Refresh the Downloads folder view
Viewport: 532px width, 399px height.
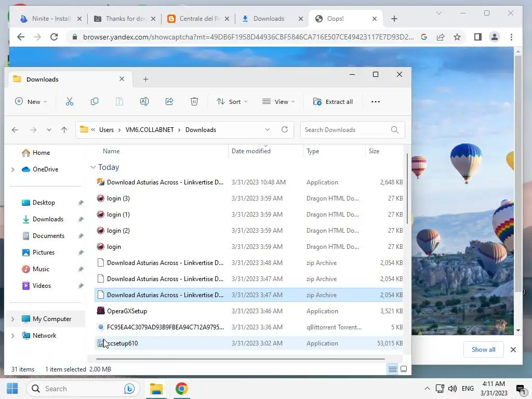pyautogui.click(x=285, y=129)
